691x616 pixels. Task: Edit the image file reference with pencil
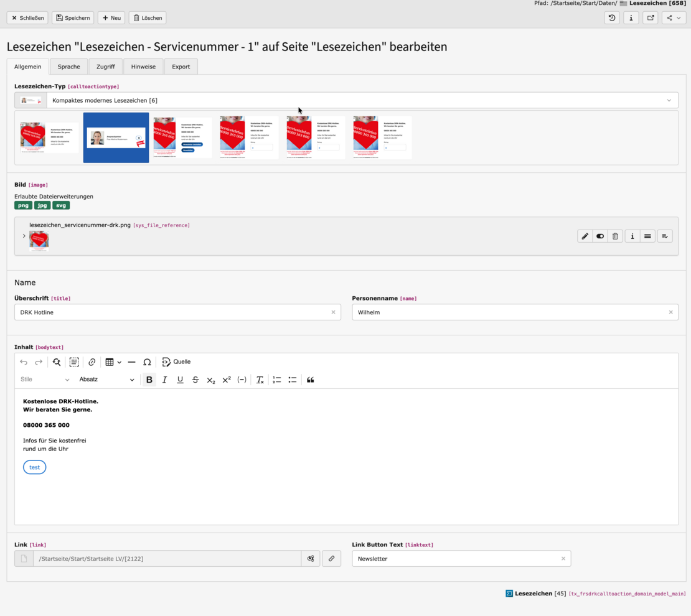coord(585,236)
